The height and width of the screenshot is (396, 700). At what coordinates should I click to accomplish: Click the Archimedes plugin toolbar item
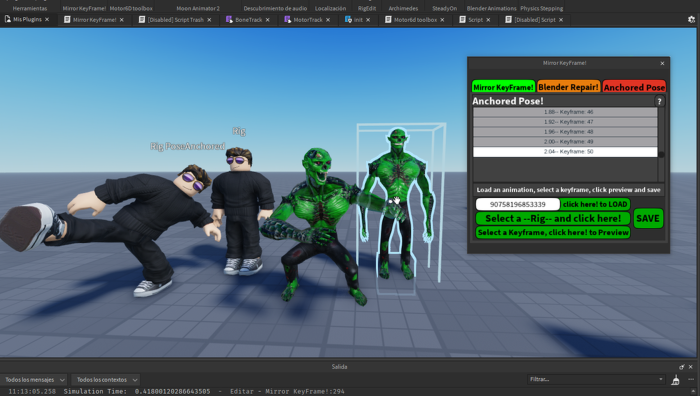[403, 8]
